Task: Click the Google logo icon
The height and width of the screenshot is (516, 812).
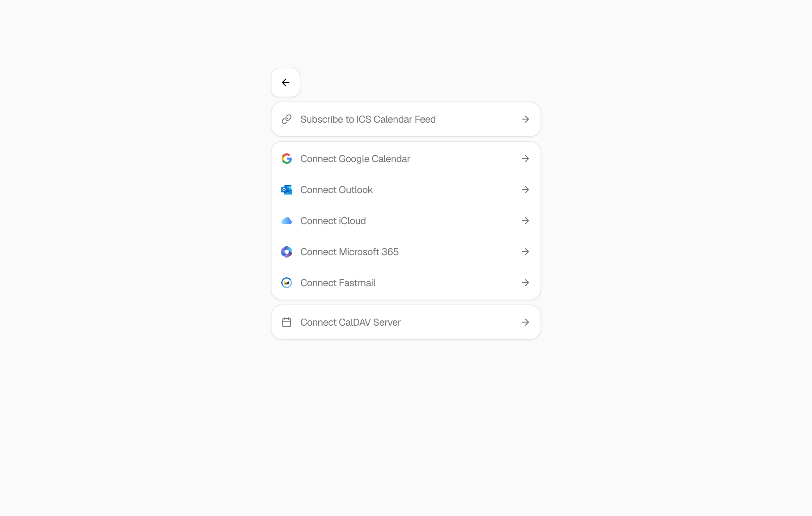Action: point(287,159)
